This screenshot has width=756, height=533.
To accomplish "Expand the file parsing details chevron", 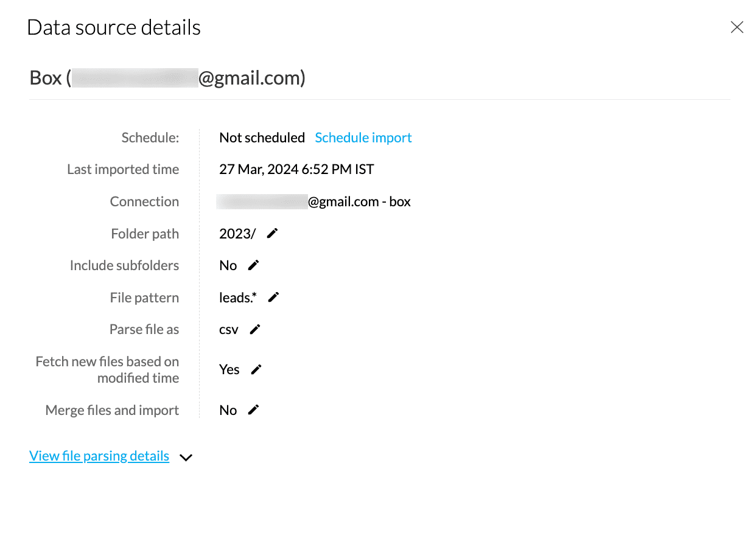I will pos(186,458).
